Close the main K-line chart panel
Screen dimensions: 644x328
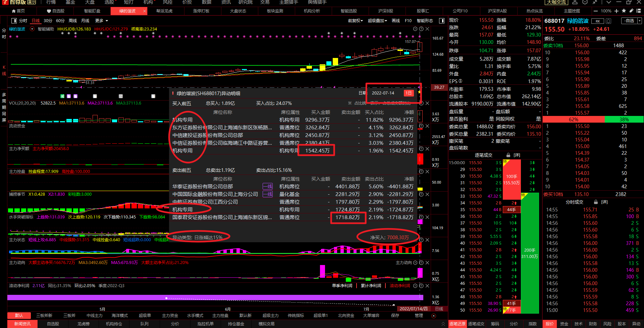[427, 29]
